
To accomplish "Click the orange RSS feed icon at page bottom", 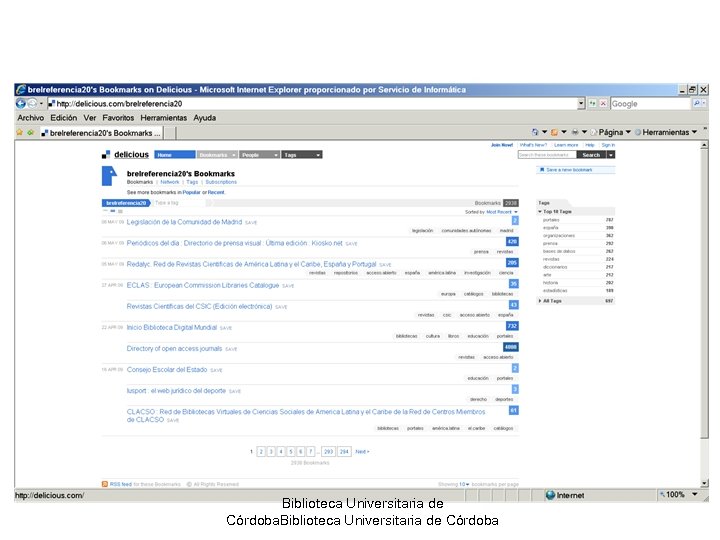I will click(x=105, y=484).
